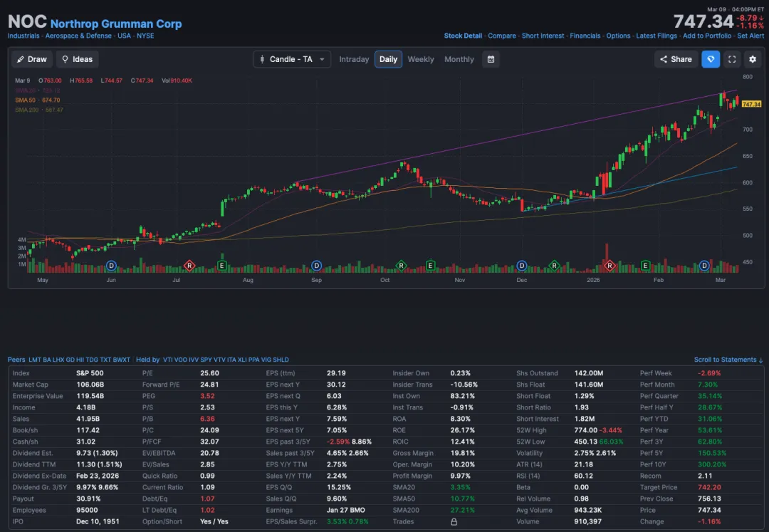This screenshot has width=769, height=532.
Task: Click the Dividend Ex-Date Feb 23, 2026
Action: [x=97, y=476]
